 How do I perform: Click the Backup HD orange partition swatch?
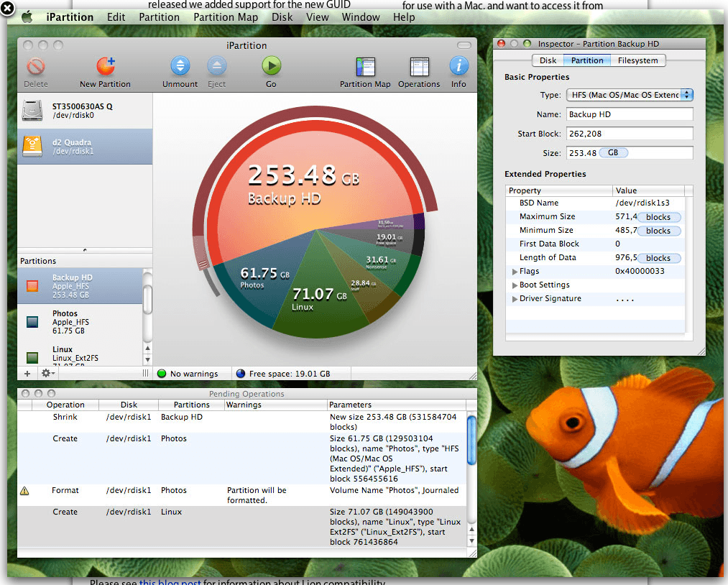pyautogui.click(x=32, y=286)
